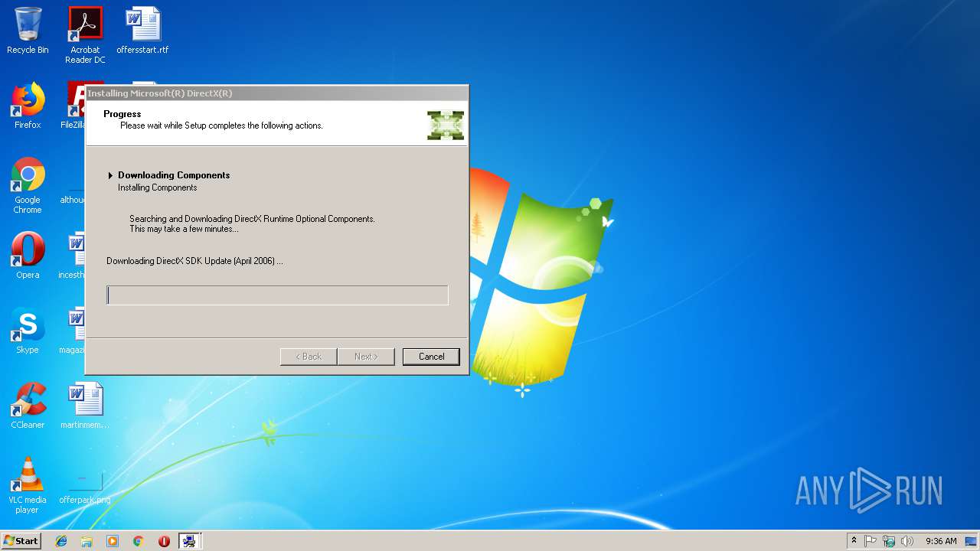Viewport: 980px width, 551px height.
Task: Click "This may take a few minutes..." text
Action: (x=184, y=229)
